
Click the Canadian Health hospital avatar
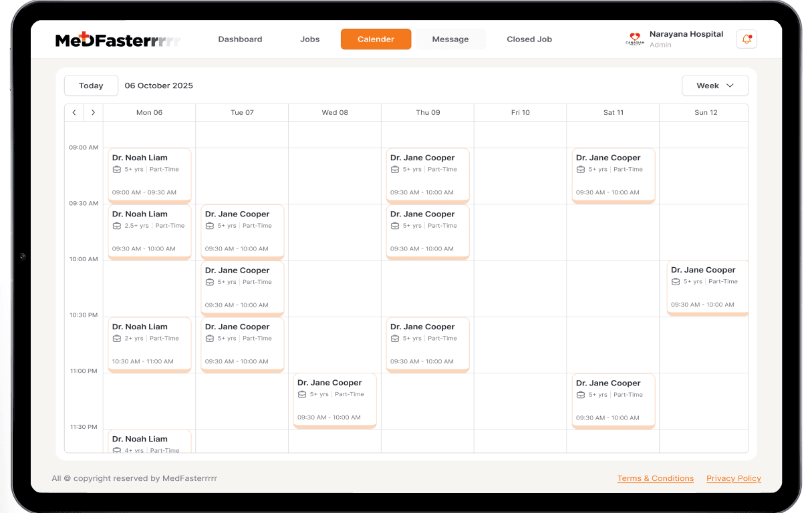click(634, 39)
